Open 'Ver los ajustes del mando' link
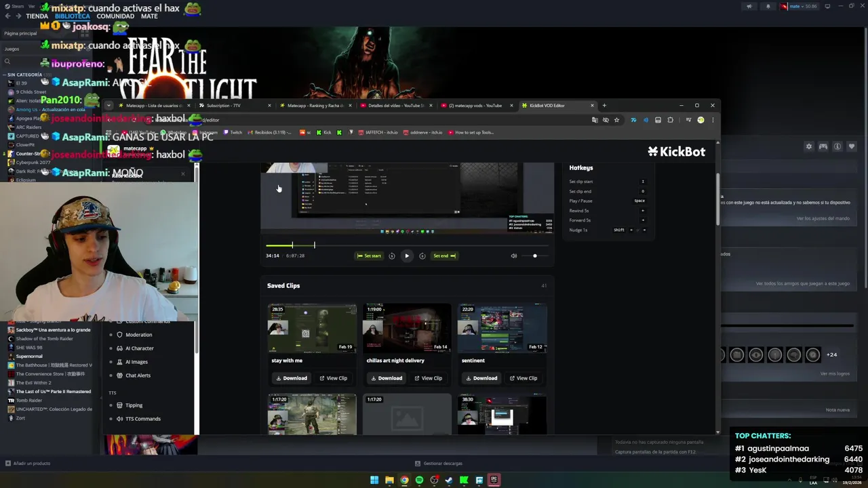Image resolution: width=868 pixels, height=488 pixels. [x=823, y=218]
